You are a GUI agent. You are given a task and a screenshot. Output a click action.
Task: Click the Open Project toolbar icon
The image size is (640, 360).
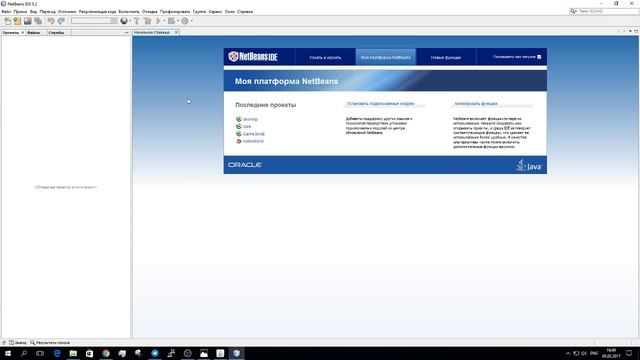pos(27,21)
